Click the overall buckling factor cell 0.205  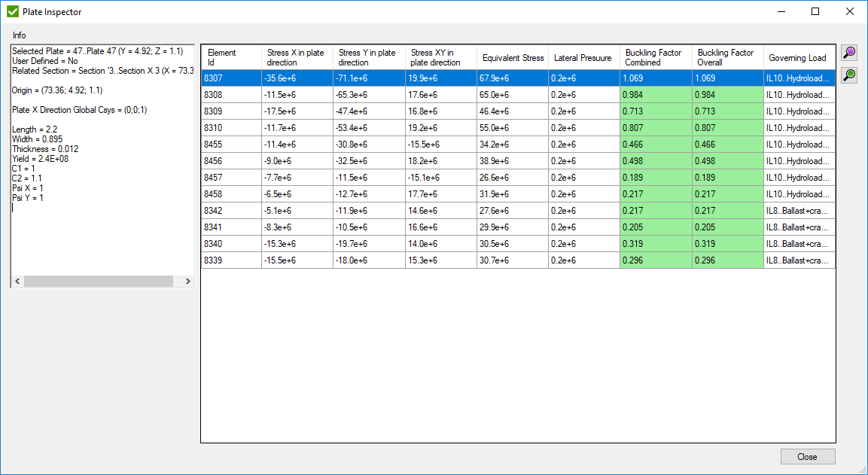727,227
